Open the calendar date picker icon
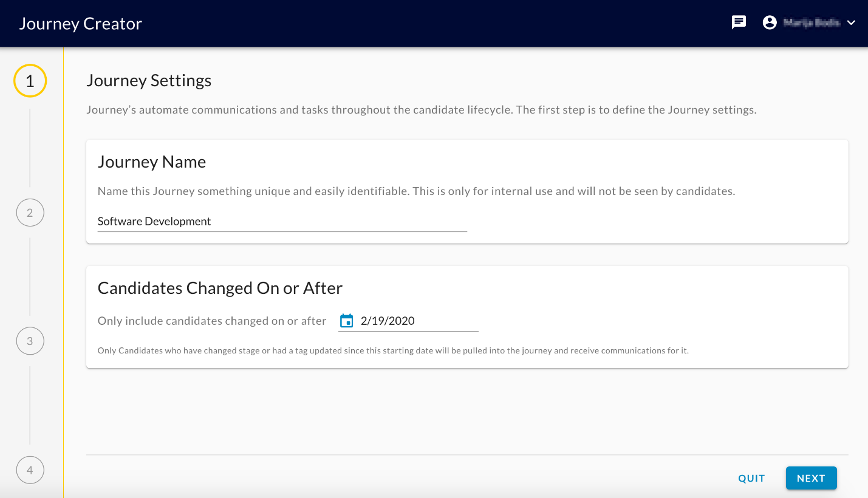 346,321
